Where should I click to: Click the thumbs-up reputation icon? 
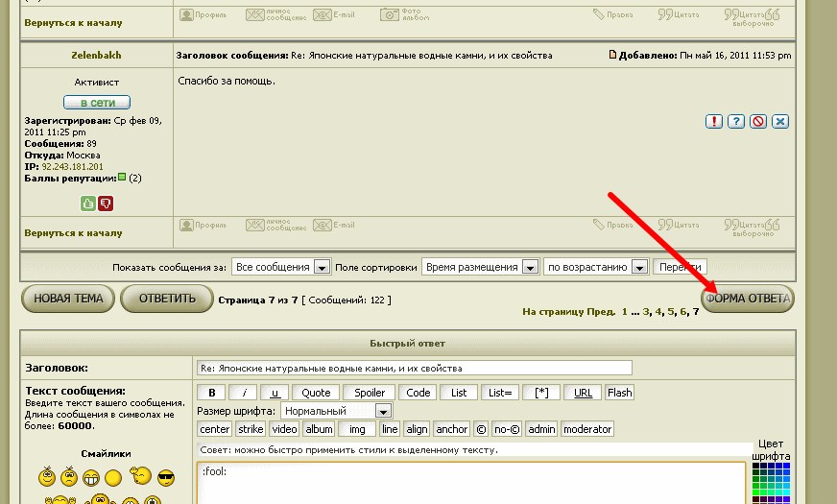coord(88,203)
